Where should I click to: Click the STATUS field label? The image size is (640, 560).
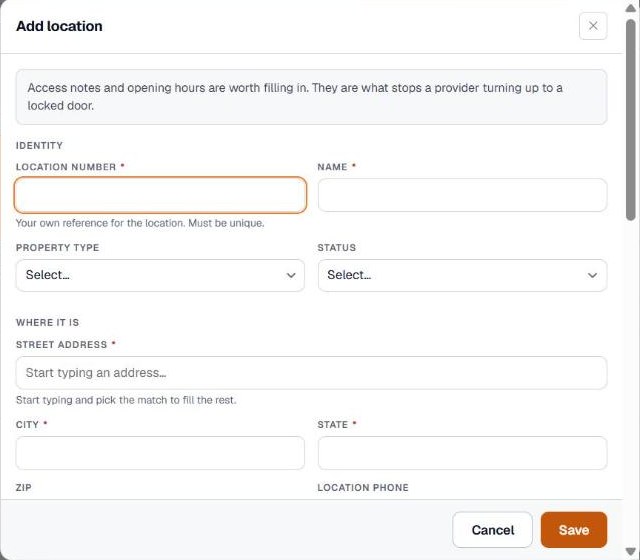(x=337, y=248)
